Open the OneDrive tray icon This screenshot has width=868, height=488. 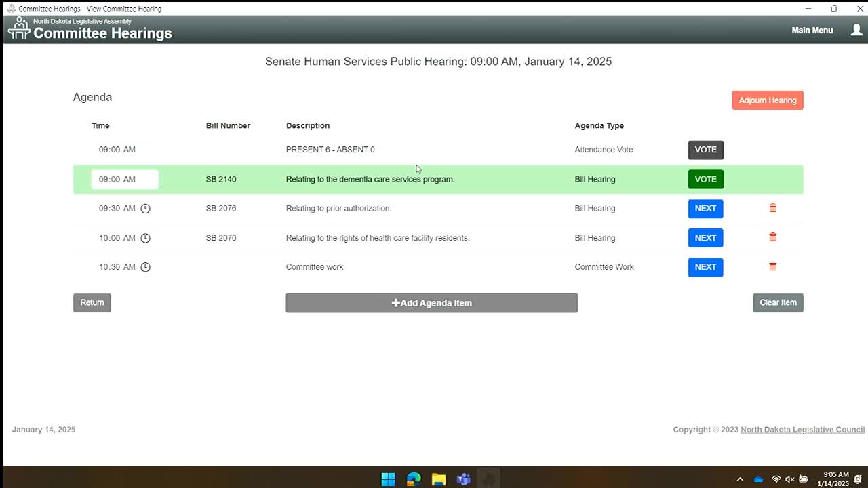click(x=758, y=479)
